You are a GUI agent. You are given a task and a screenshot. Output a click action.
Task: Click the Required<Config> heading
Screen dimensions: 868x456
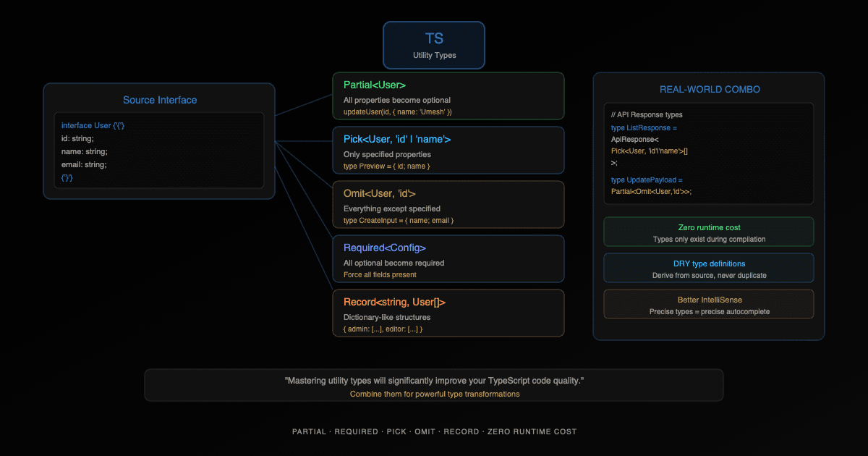pos(385,248)
